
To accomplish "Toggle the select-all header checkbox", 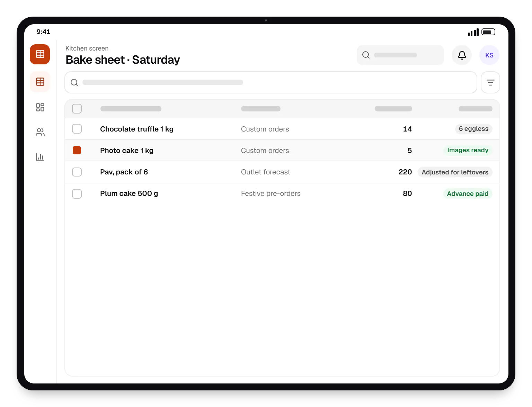I will click(77, 109).
